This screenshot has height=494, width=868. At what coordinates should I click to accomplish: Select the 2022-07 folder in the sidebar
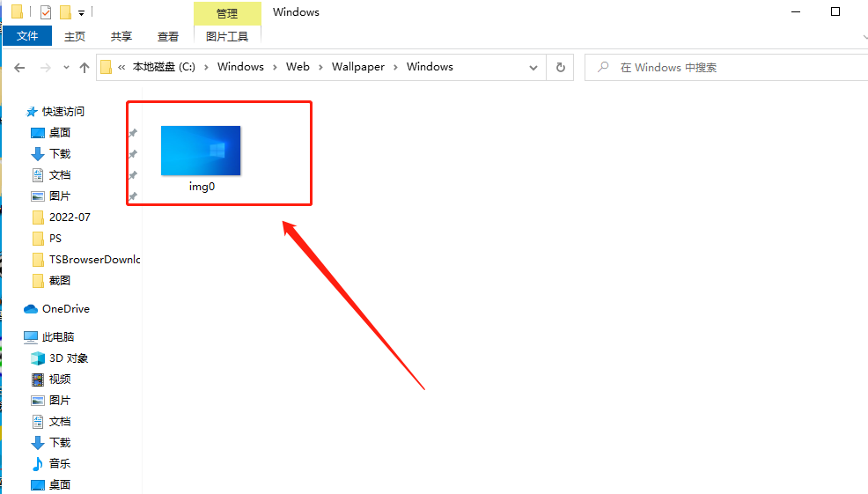(69, 218)
